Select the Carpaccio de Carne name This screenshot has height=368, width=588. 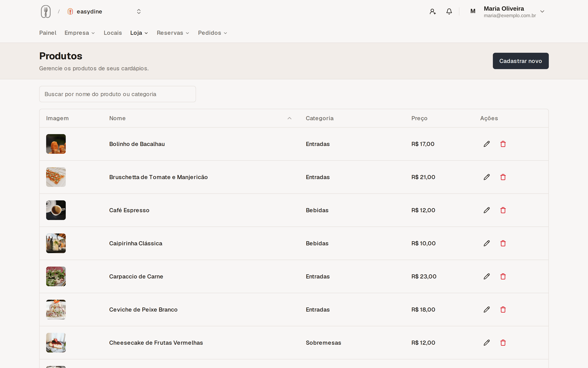136,276
